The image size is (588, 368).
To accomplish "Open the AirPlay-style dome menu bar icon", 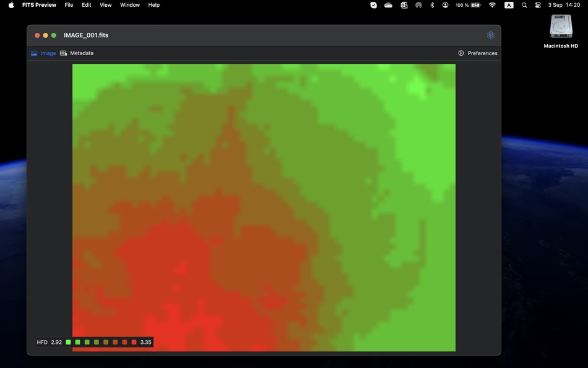I will point(418,5).
